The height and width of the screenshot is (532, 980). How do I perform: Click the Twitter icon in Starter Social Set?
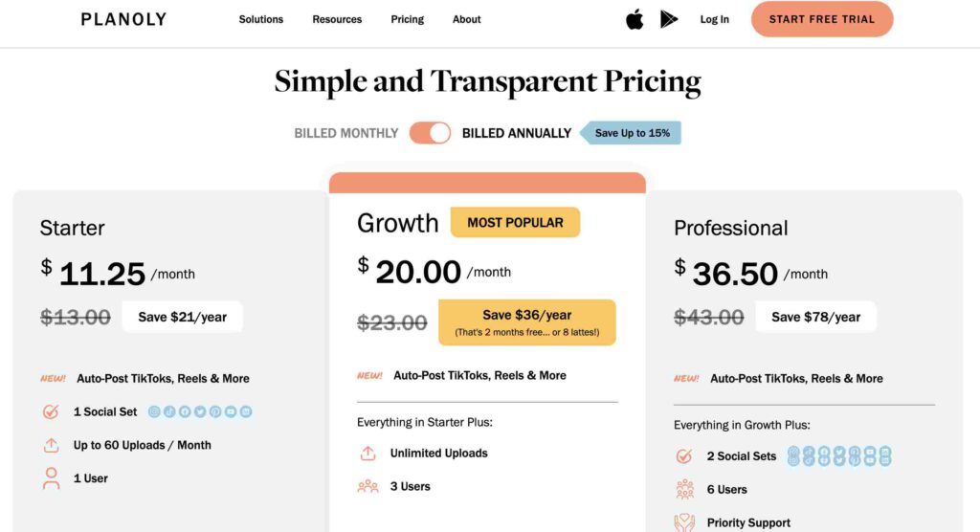tap(200, 411)
